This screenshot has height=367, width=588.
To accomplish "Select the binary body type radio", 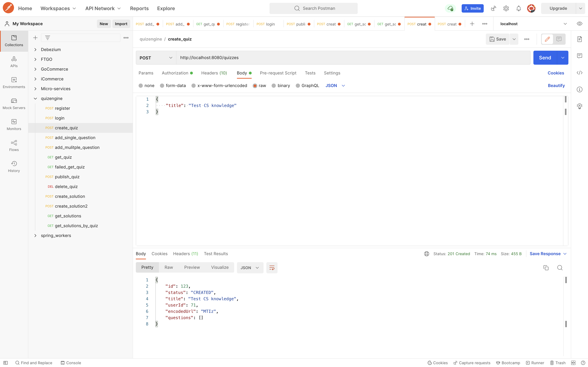I will [x=274, y=86].
